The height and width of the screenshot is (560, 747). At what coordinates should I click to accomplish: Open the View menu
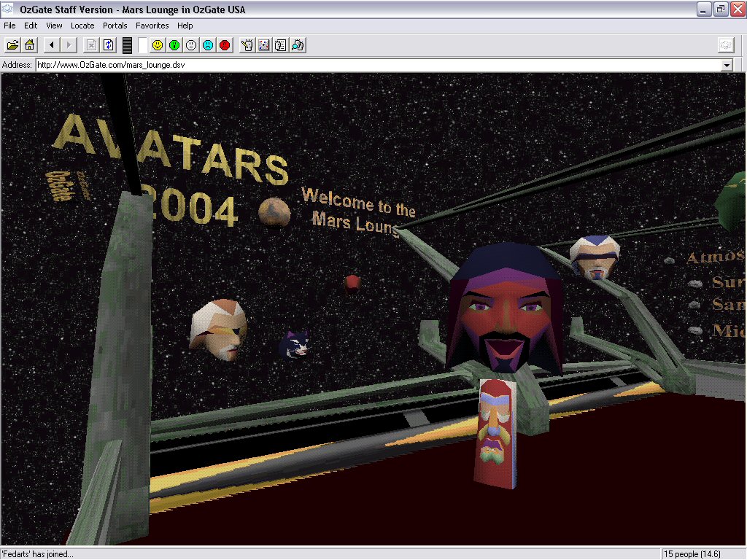54,26
